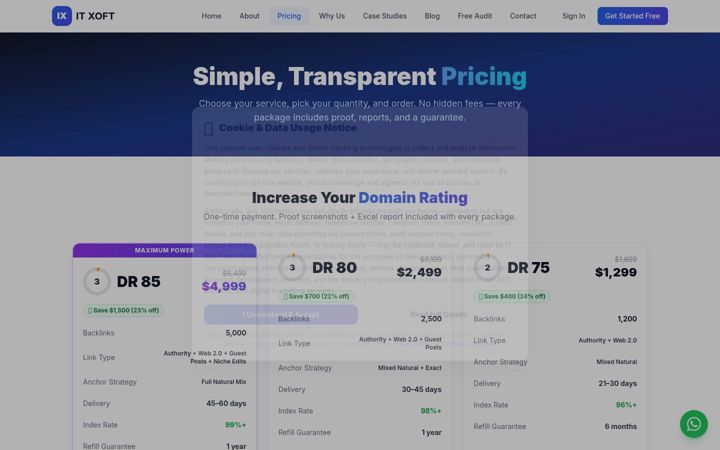Select the $1,299 price on DR 75

(616, 272)
